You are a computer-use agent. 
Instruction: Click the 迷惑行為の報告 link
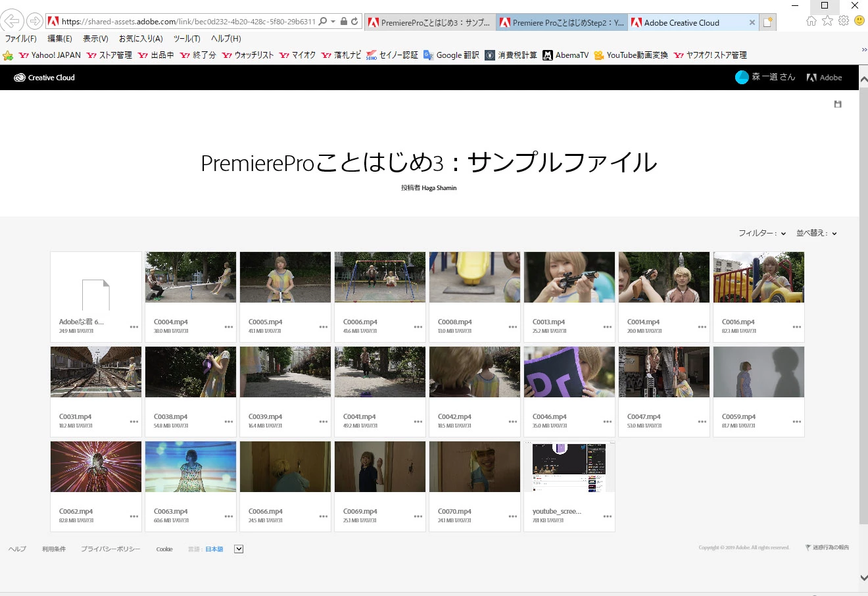point(827,547)
